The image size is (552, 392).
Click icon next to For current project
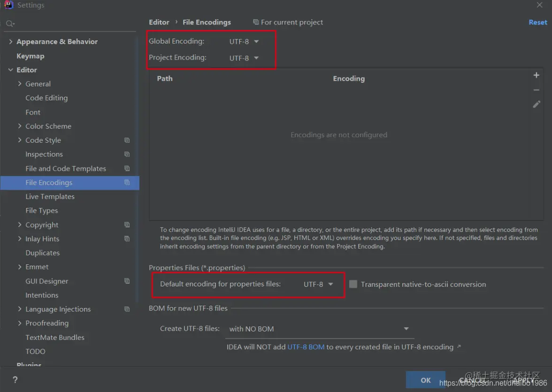(x=256, y=22)
